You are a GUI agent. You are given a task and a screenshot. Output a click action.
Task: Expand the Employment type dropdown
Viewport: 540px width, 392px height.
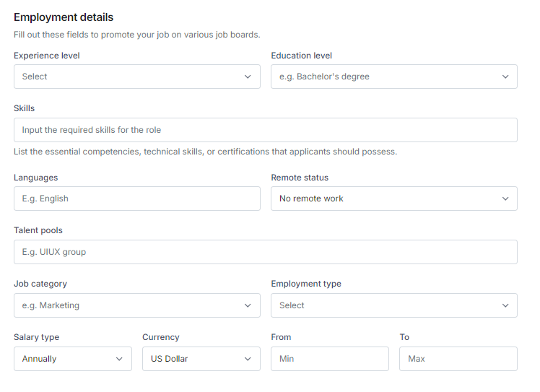393,305
